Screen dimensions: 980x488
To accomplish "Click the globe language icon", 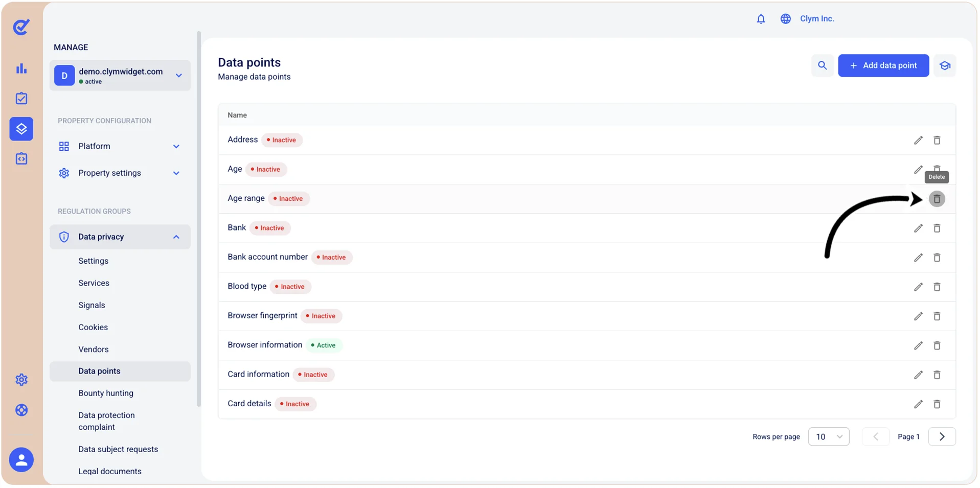I will click(x=785, y=19).
